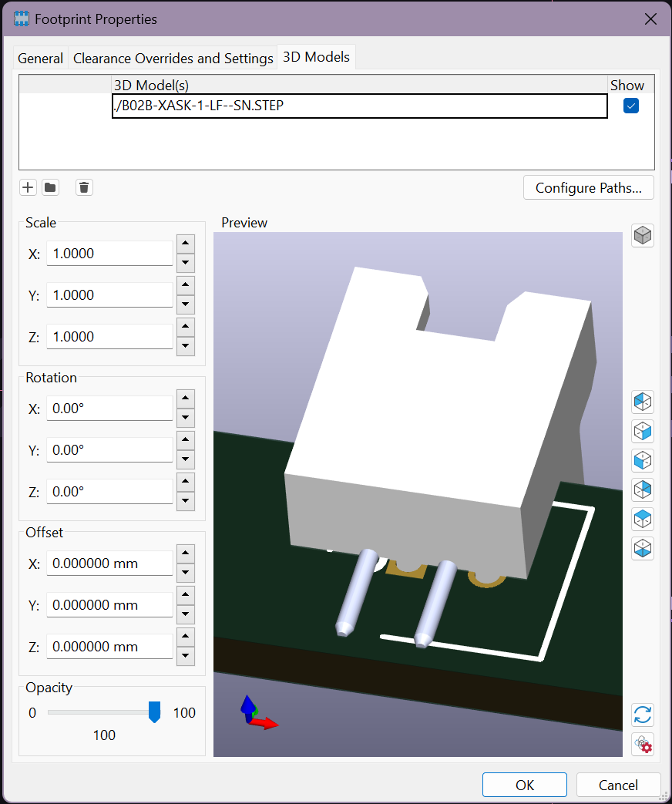Edit the Scale X field
Screen dimensions: 672x804
click(x=109, y=254)
